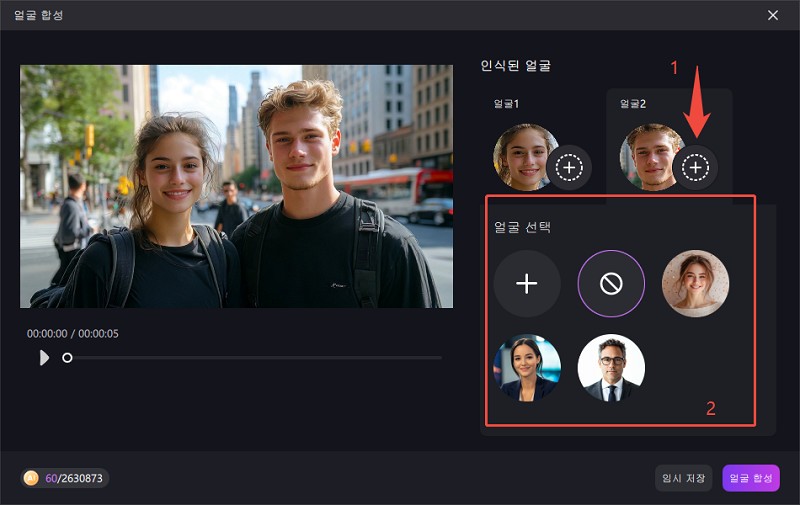
Task: Click the purple 얼굴 합성 button
Action: click(x=750, y=478)
